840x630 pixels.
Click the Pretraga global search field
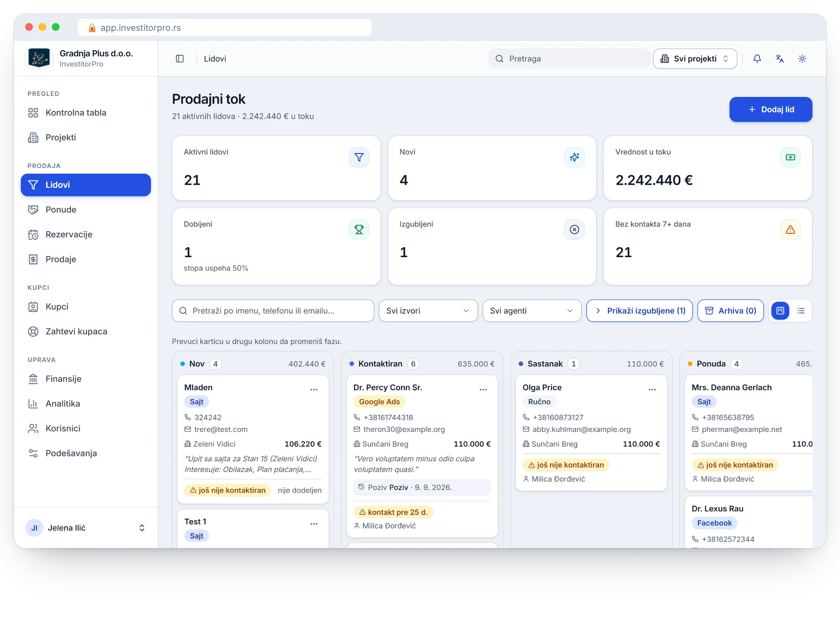pos(569,58)
